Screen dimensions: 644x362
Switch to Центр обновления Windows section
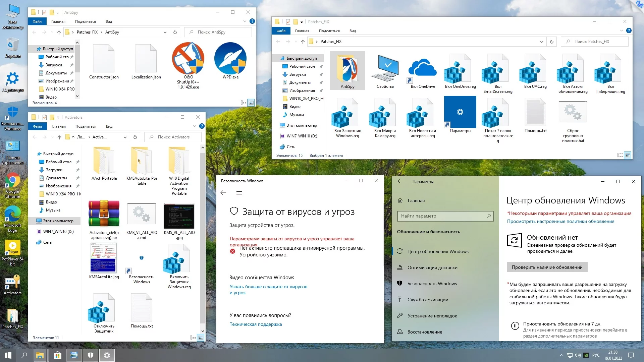click(438, 251)
